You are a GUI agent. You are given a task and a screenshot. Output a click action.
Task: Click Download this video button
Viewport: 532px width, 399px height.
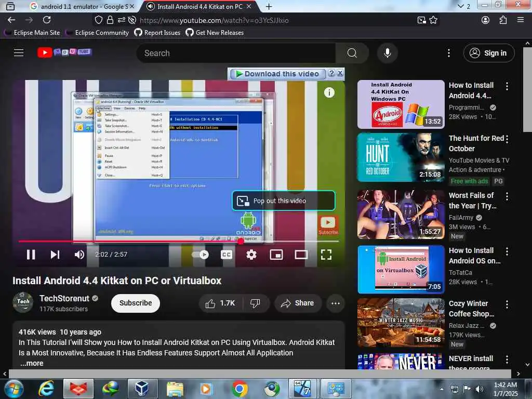[x=277, y=74]
